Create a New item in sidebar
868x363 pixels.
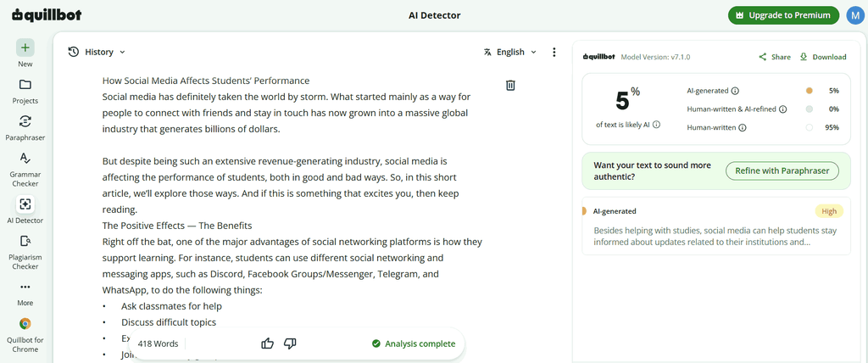pyautogui.click(x=25, y=53)
